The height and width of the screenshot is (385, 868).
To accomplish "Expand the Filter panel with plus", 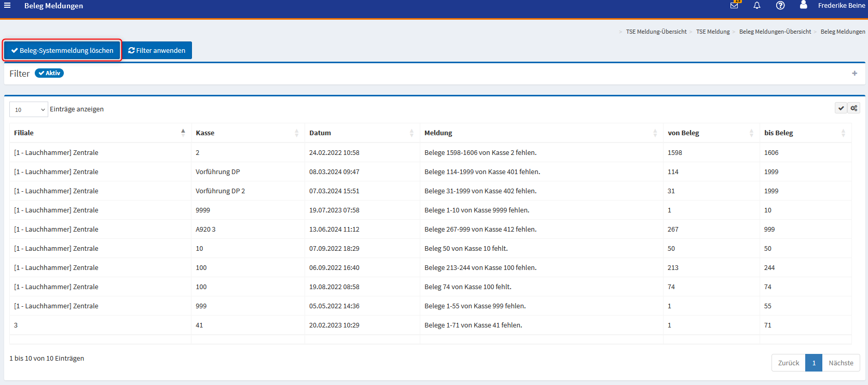I will (x=855, y=74).
